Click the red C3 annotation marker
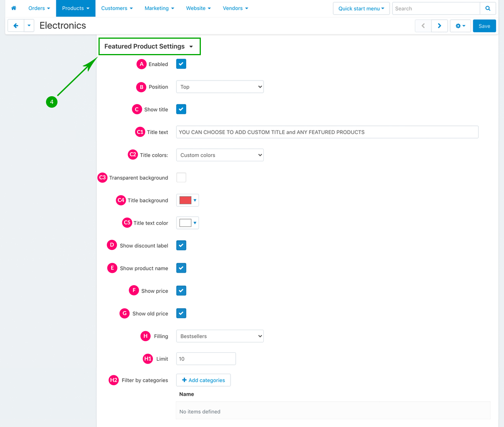504x427 pixels. click(102, 177)
